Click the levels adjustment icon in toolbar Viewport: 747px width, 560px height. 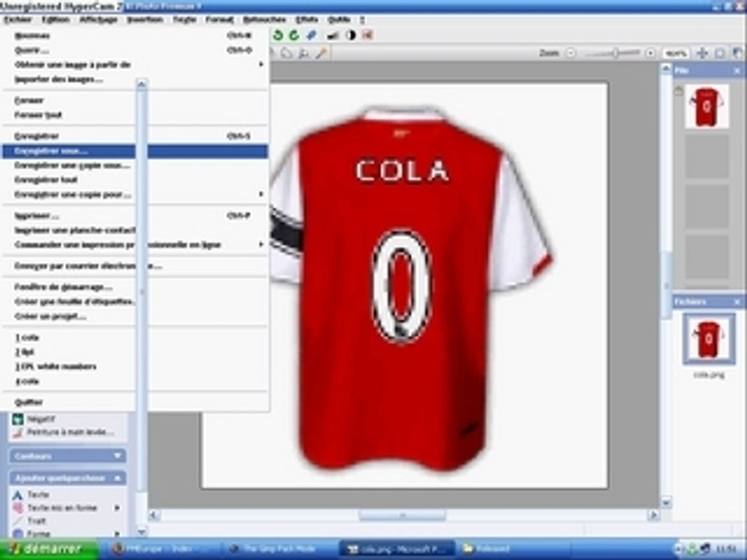333,35
